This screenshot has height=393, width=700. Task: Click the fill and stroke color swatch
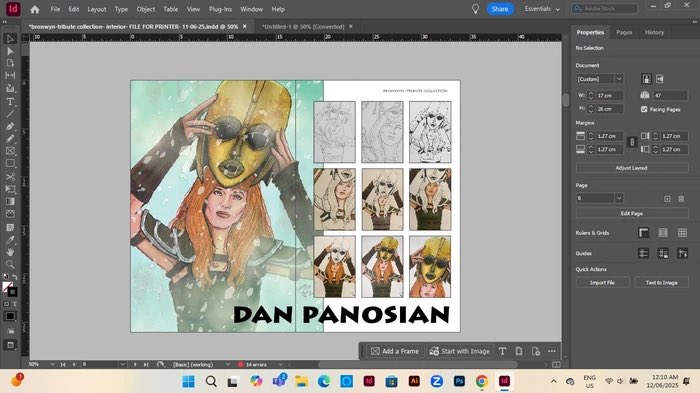tap(10, 289)
